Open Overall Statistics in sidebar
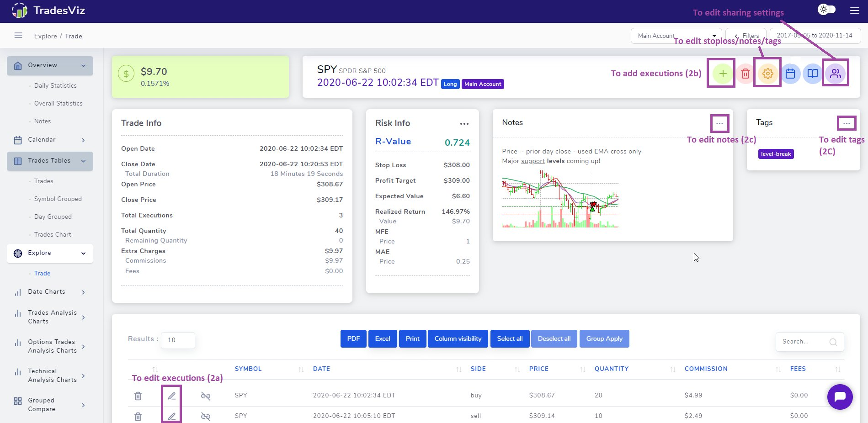The image size is (868, 423). pyautogui.click(x=59, y=103)
